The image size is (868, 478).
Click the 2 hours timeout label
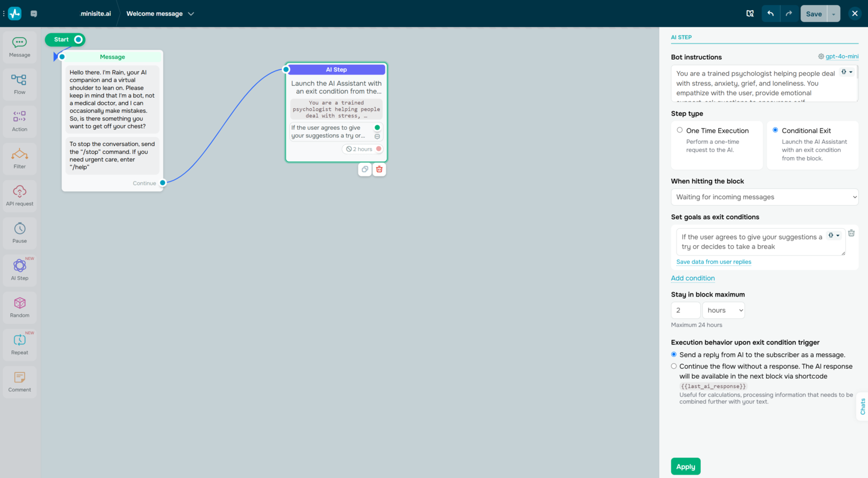359,149
